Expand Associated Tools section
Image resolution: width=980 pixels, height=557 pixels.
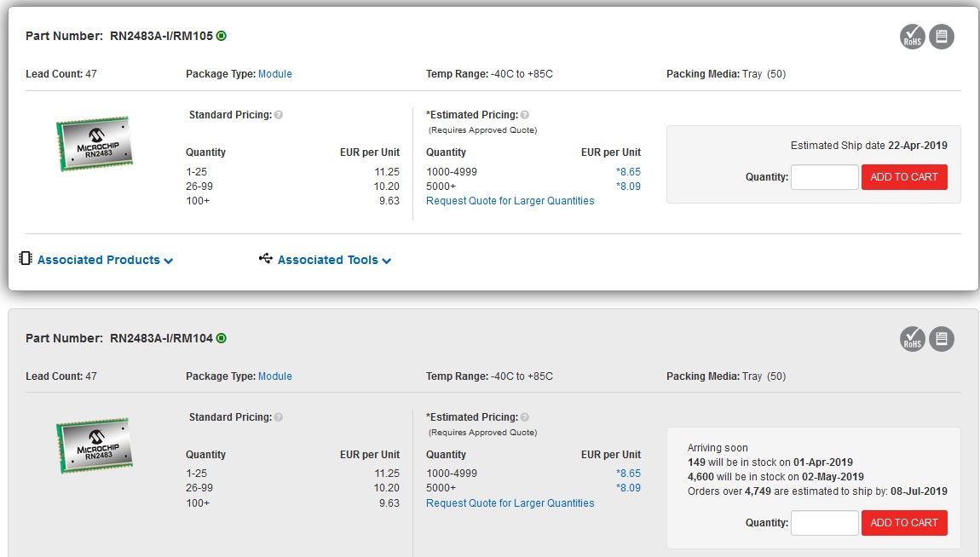(333, 260)
